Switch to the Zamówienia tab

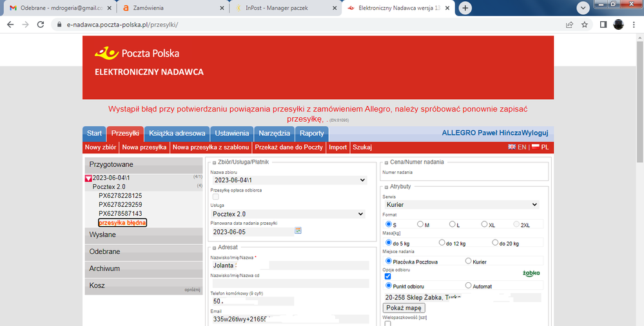(173, 8)
